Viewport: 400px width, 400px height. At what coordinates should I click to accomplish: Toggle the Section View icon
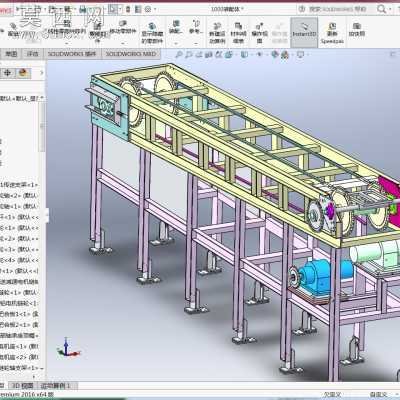pos(209,54)
